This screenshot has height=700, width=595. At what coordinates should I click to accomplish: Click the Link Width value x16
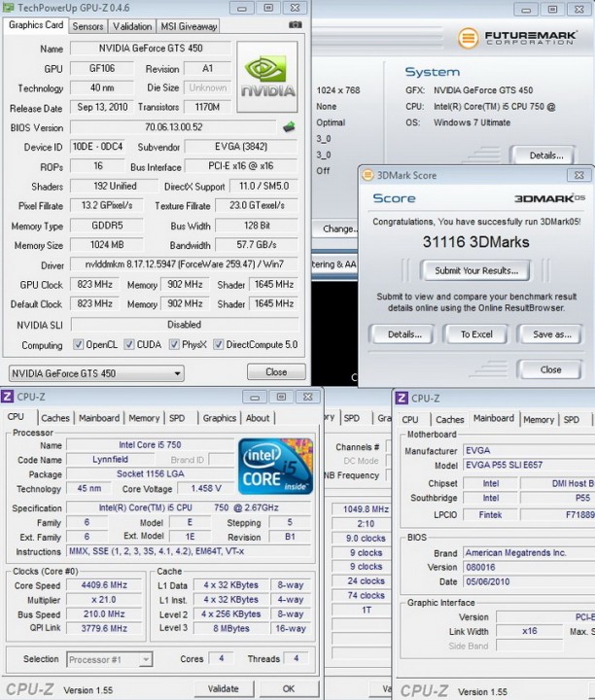point(530,631)
